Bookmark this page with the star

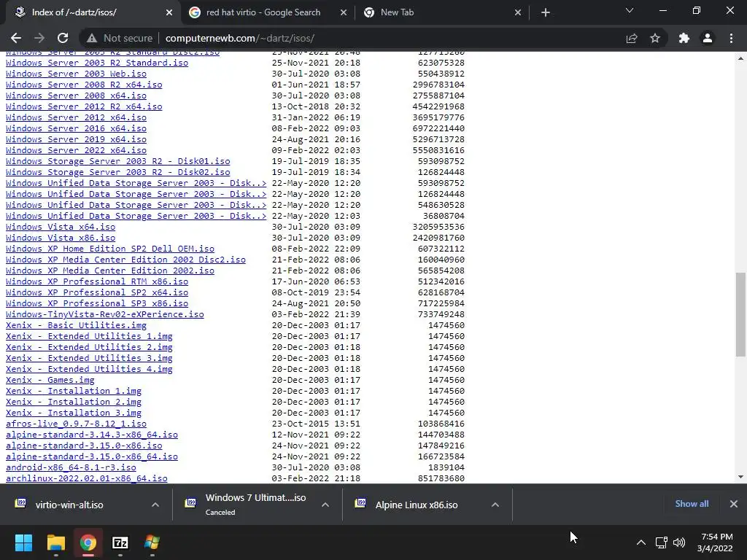pyautogui.click(x=655, y=38)
